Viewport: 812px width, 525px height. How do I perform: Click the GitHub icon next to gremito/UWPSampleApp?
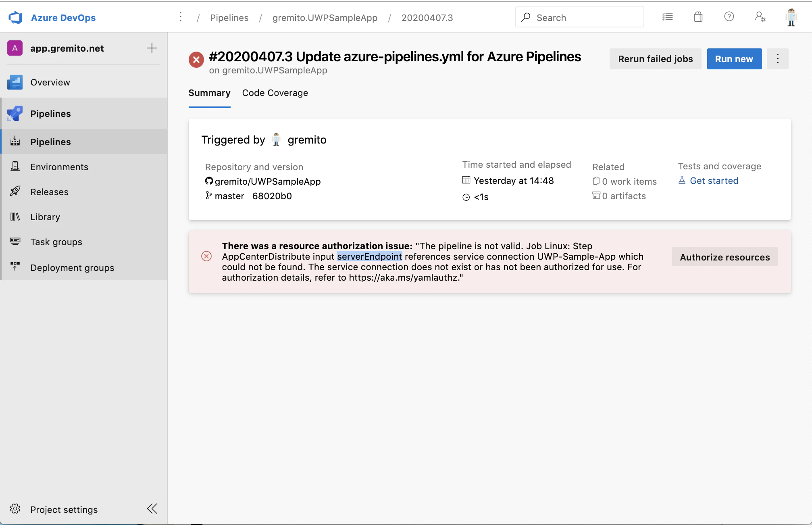click(x=209, y=181)
